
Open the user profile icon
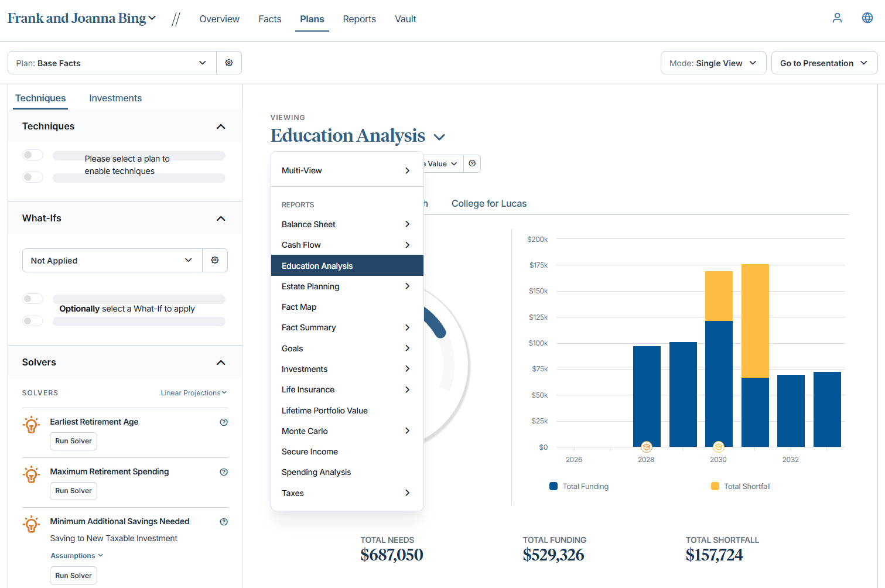click(x=837, y=18)
